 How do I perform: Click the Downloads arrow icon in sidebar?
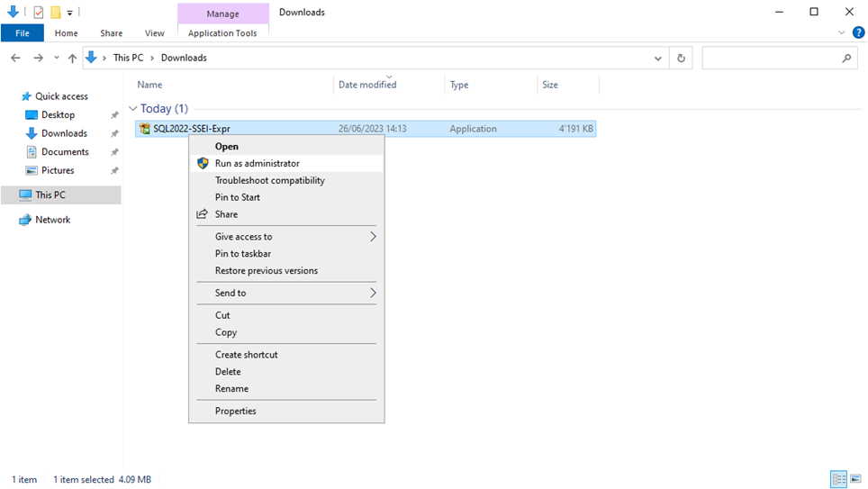32,133
